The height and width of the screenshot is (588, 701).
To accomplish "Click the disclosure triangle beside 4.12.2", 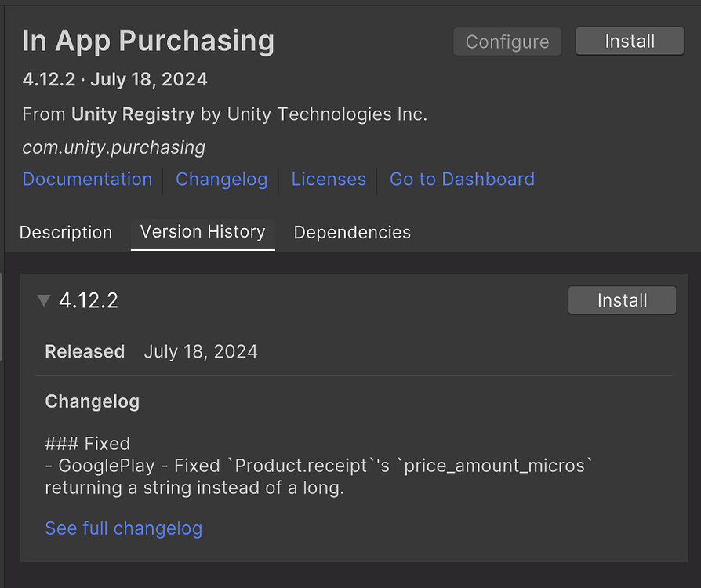I will point(45,300).
